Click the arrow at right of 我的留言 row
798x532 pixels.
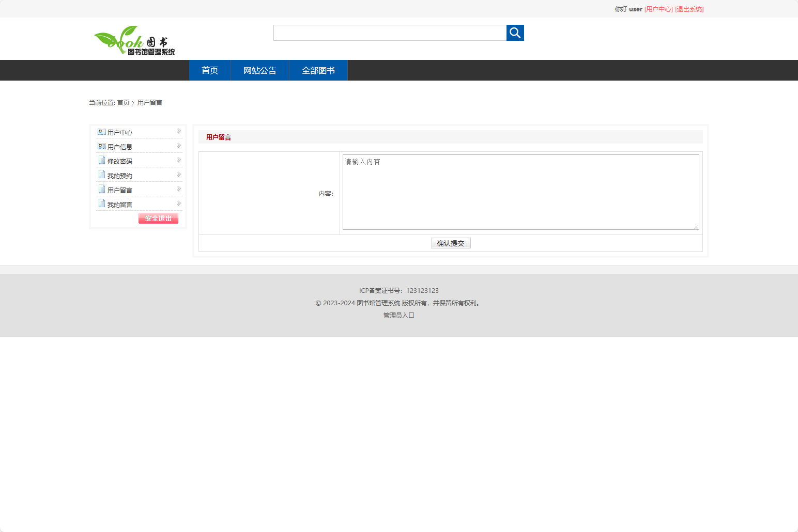[x=179, y=204]
